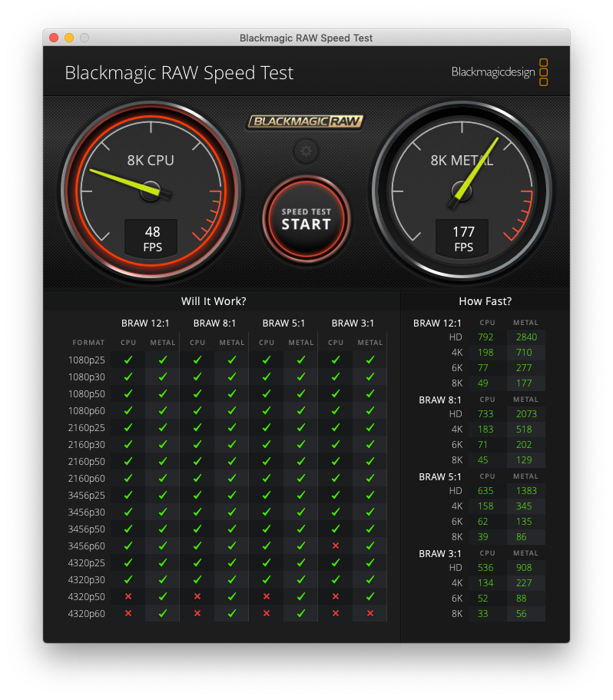The image size is (613, 700).
Task: Click BRAW 8:1 header in Will It Work
Action: 214,323
